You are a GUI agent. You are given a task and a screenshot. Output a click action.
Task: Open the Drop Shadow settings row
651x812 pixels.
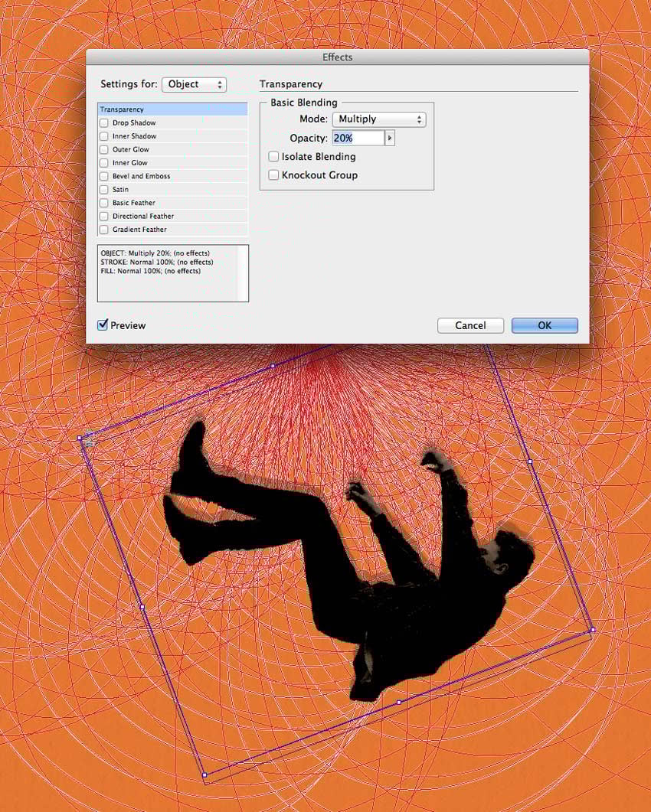[172, 122]
